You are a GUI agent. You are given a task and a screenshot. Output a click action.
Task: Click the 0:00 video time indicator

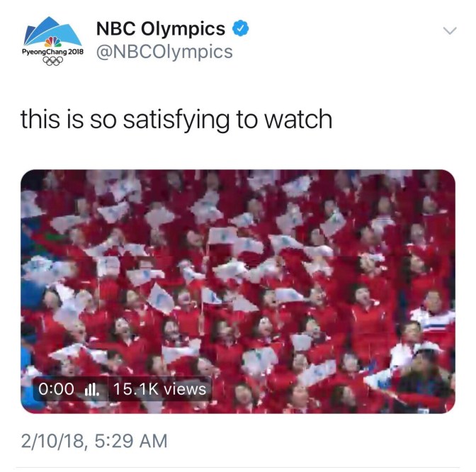pos(56,389)
